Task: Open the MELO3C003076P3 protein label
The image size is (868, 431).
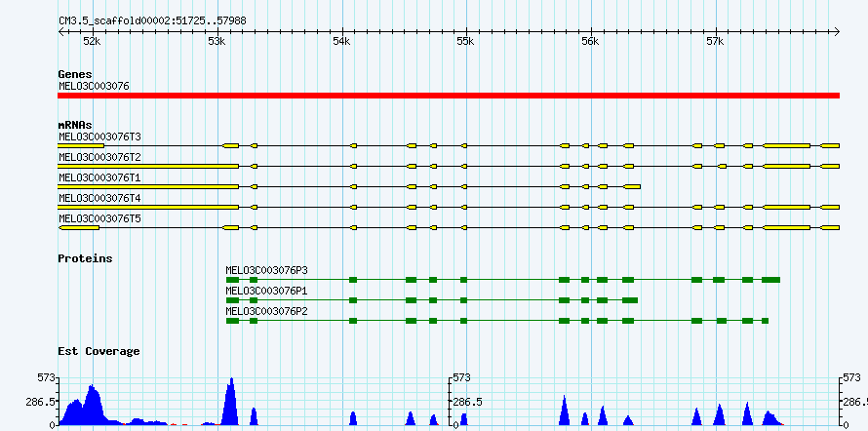Action: click(x=267, y=270)
